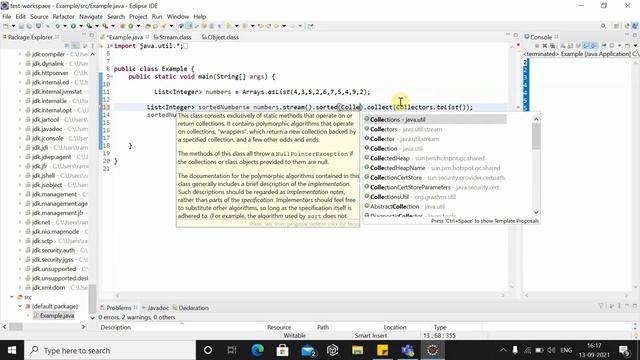
Task: Toggle Word Wrap in Console toolbar
Action: (x=578, y=46)
